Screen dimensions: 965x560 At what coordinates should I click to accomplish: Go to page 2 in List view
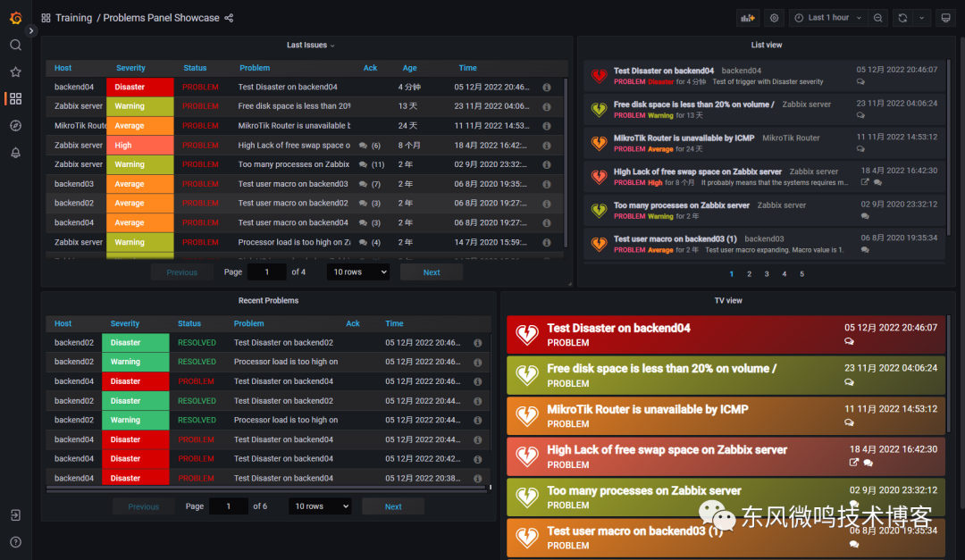pos(749,274)
